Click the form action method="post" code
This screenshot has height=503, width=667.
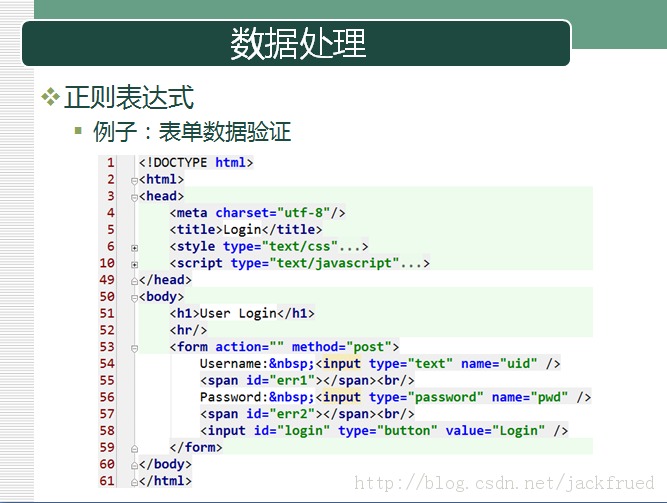pyautogui.click(x=284, y=347)
